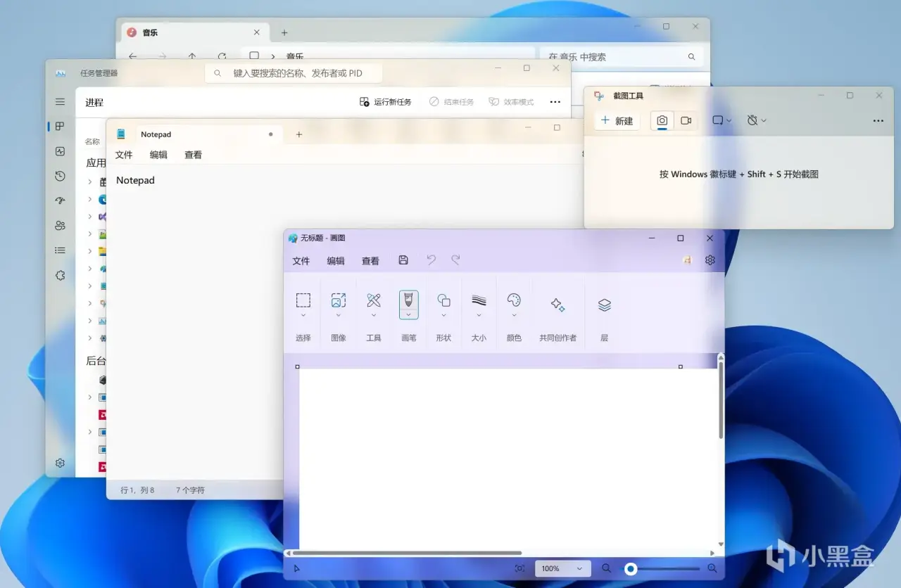Click the white Paint canvas
The image size is (901, 588).
pyautogui.click(x=508, y=459)
